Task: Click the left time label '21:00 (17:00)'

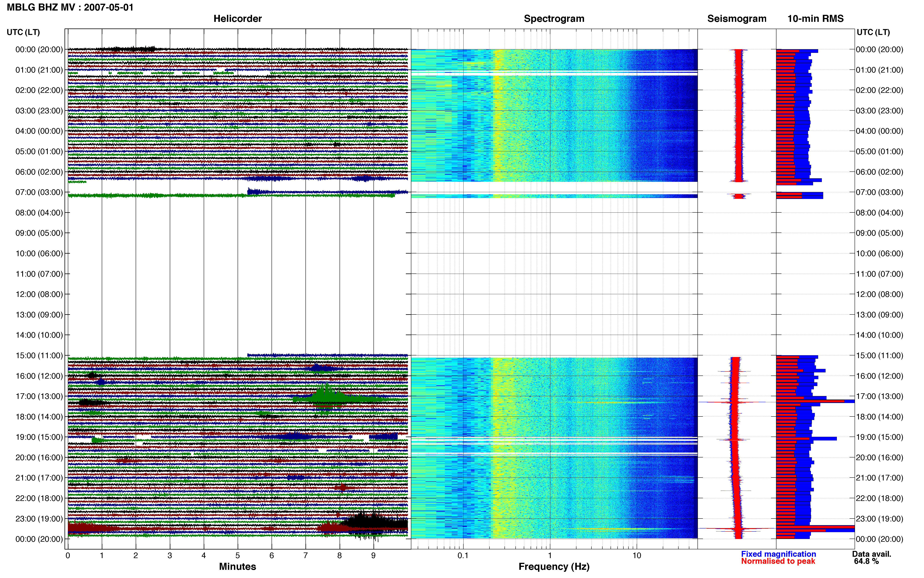Action: tap(39, 478)
